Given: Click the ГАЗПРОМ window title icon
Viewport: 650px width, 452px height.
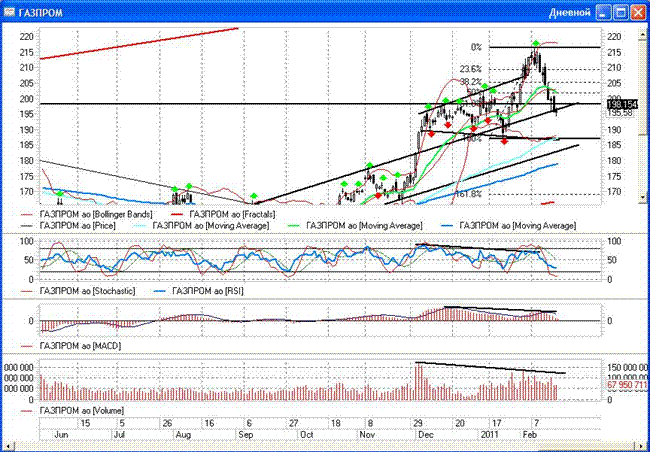Looking at the screenshot, I should [x=9, y=12].
